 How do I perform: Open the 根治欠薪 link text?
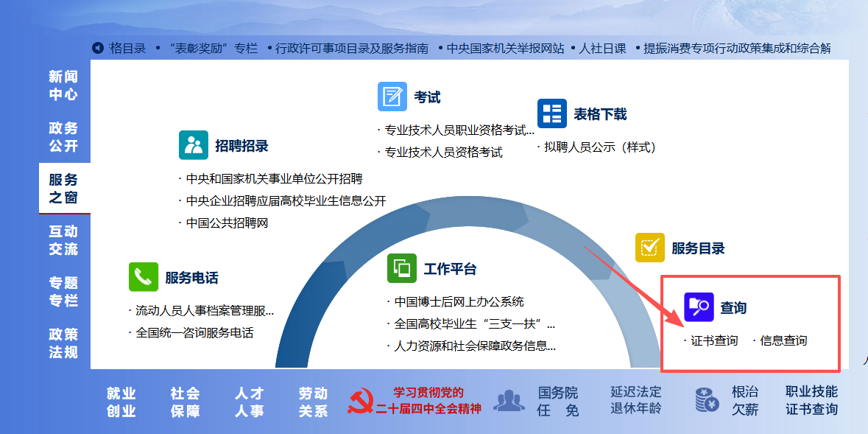click(745, 401)
